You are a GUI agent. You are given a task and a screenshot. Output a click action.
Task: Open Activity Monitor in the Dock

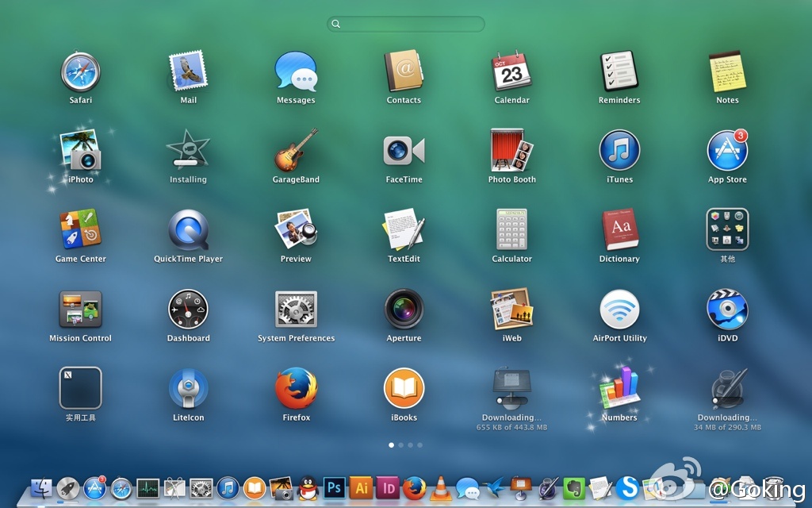(148, 488)
